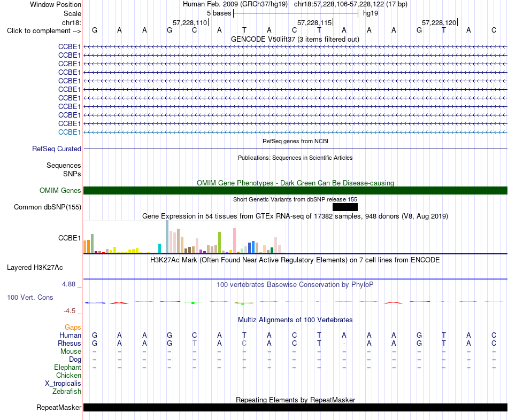This screenshot has width=508, height=420.
Task: Open 'Publications: Sequences in Scientific Articles' title
Action: tap(295, 158)
